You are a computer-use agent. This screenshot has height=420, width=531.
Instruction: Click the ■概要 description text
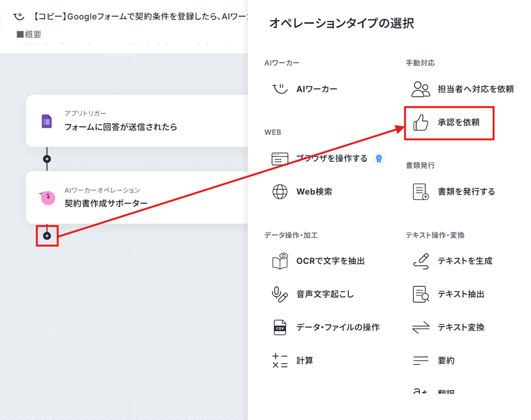(29, 34)
